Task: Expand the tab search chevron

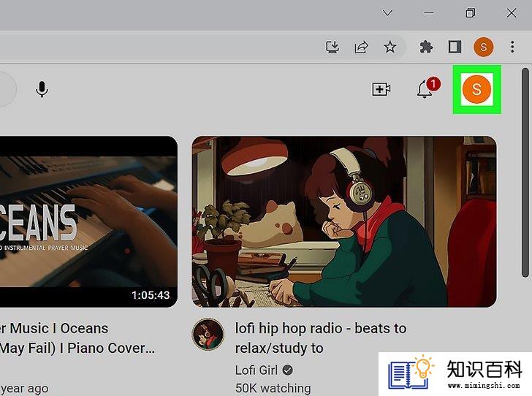Action: (387, 13)
